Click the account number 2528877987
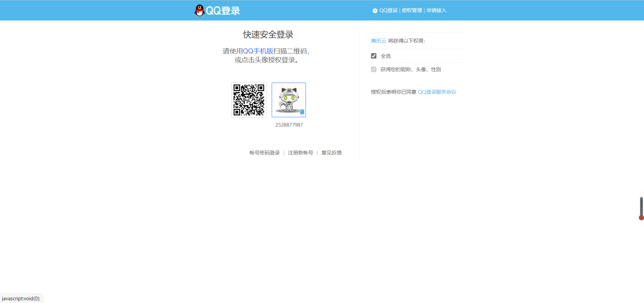This screenshot has height=303, width=644. 288,125
